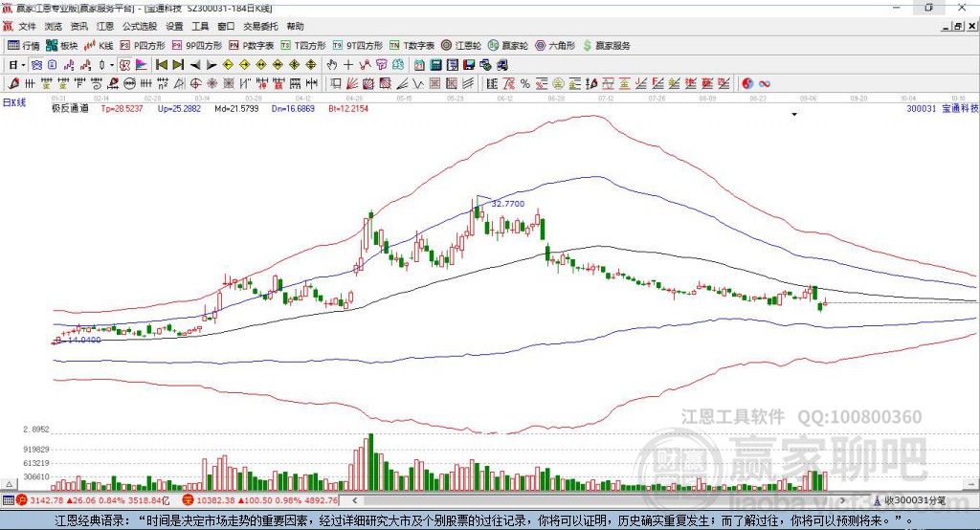Move chart right with black right arrow

(x=212, y=64)
